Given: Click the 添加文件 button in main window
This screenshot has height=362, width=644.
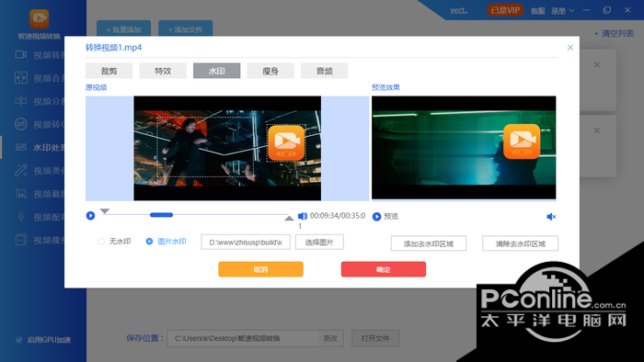Looking at the screenshot, I should 186,28.
